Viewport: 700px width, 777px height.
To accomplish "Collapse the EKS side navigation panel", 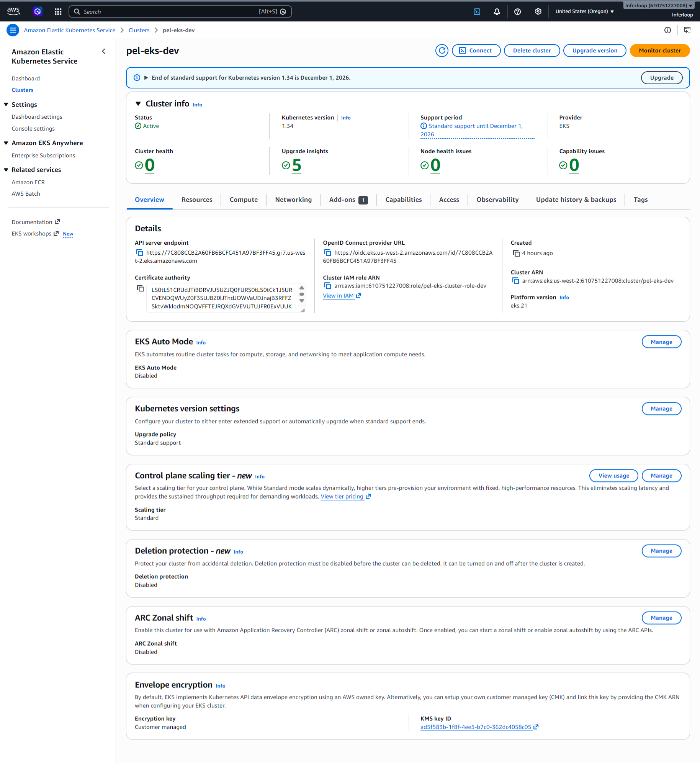I will [x=103, y=52].
